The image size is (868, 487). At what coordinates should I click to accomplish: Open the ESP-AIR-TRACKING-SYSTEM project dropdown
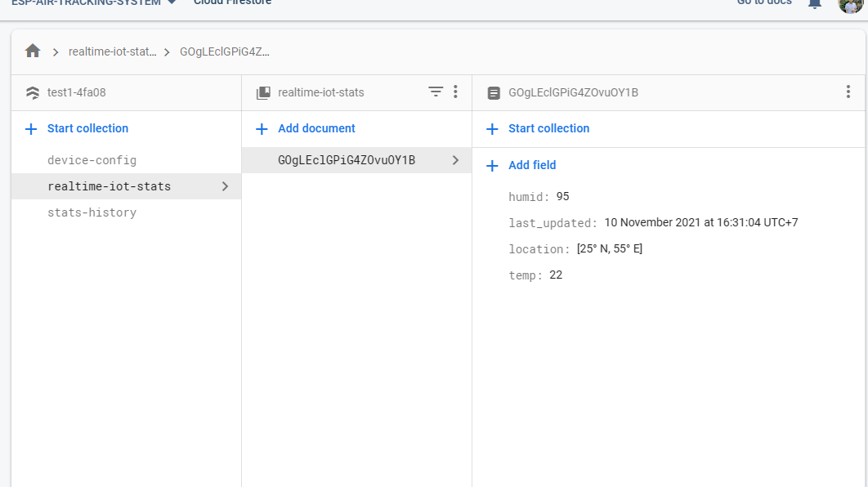172,2
